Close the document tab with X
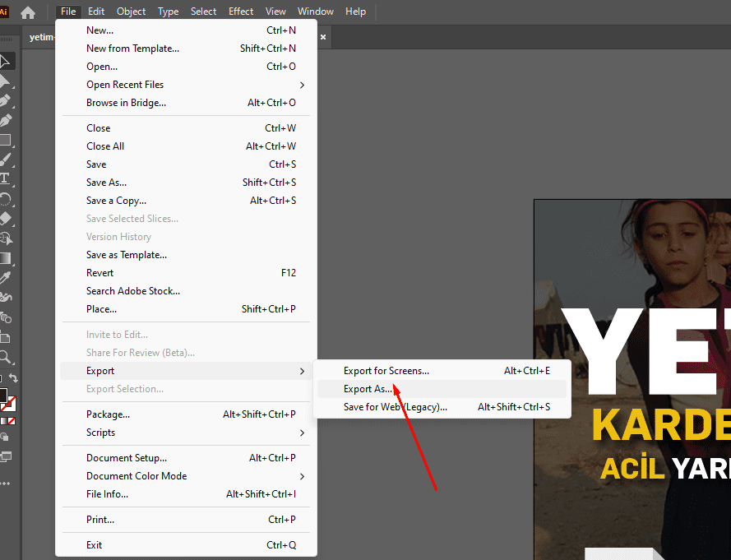731x560 pixels. (x=323, y=37)
